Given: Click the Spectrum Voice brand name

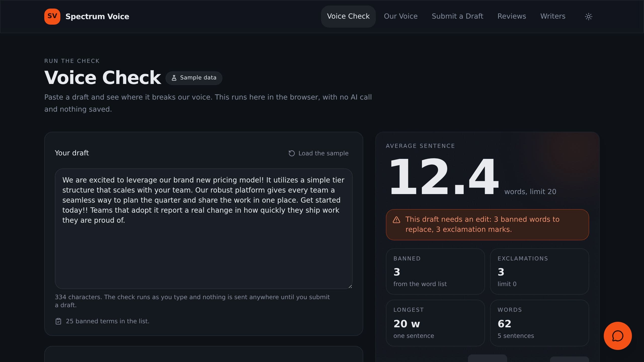Looking at the screenshot, I should pyautogui.click(x=97, y=16).
